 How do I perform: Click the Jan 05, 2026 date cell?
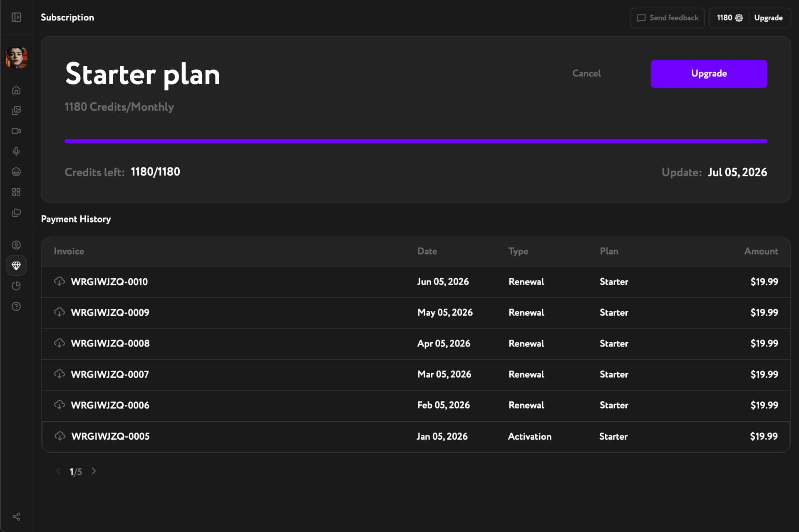point(442,436)
